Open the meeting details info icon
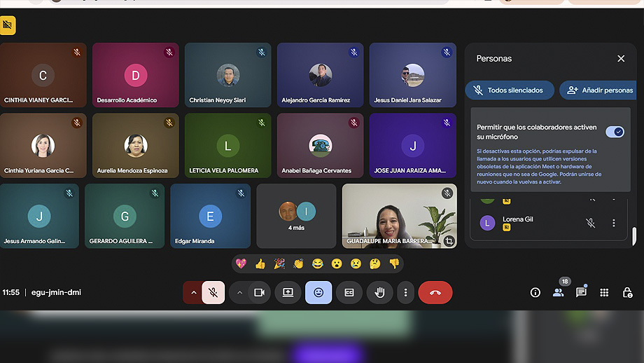 [x=535, y=292]
